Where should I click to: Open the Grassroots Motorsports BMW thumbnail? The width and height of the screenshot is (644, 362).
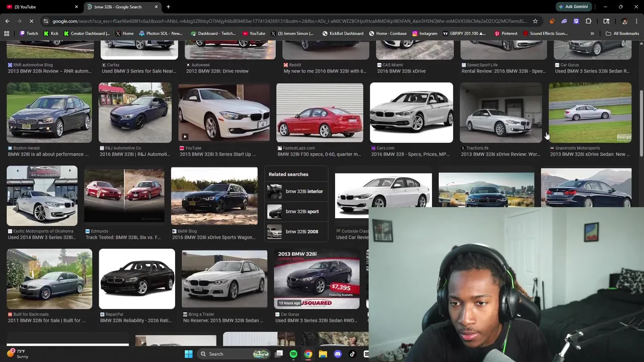(x=590, y=113)
